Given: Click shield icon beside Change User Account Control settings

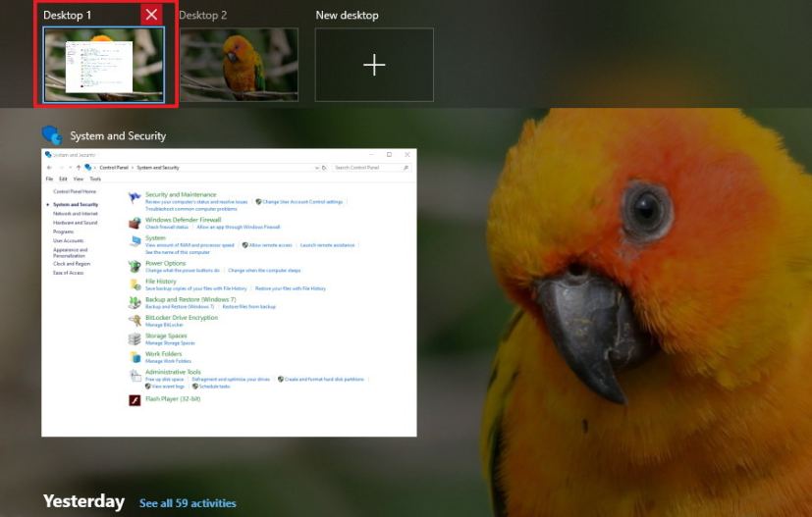Looking at the screenshot, I should [x=258, y=202].
